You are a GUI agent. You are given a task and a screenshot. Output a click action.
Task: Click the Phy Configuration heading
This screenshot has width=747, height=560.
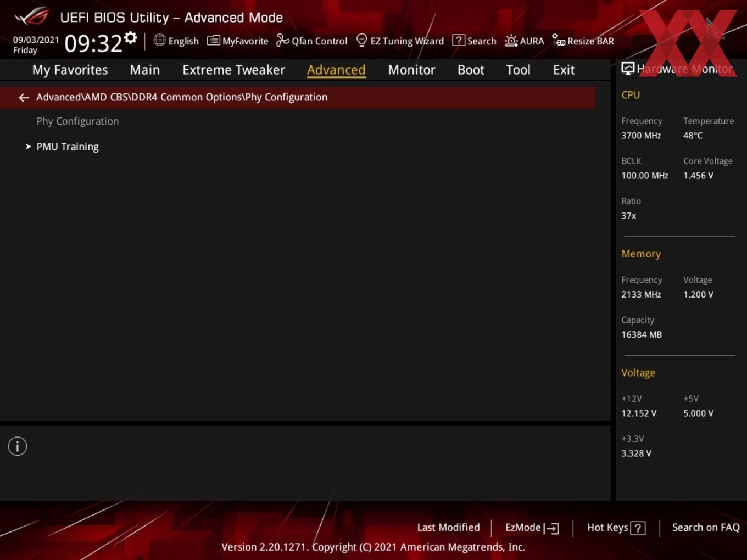(x=77, y=121)
